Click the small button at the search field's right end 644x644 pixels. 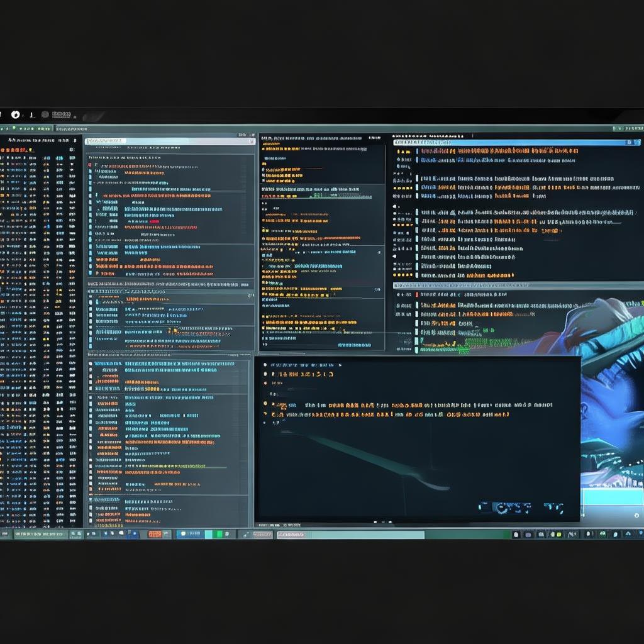252,142
